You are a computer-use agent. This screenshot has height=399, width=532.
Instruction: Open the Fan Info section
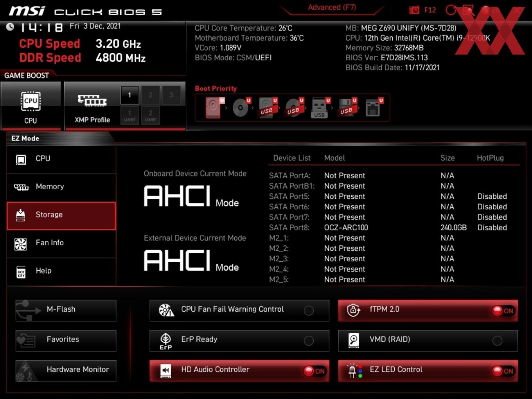click(x=61, y=243)
